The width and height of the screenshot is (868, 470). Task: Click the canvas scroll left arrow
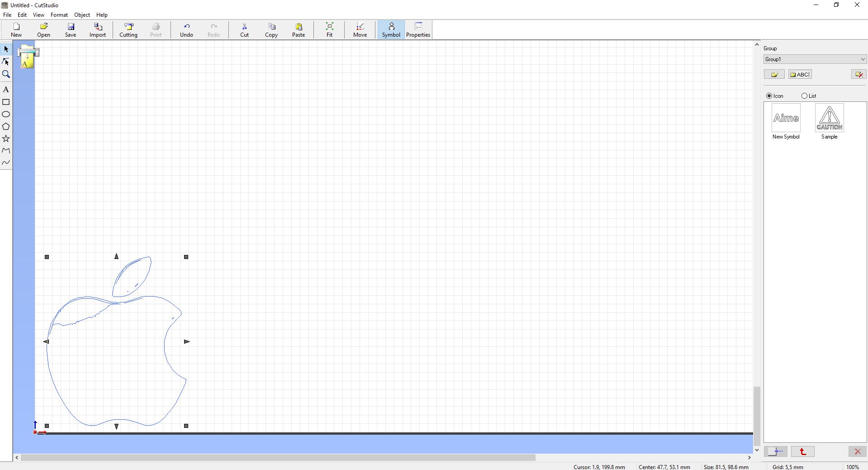click(17, 457)
